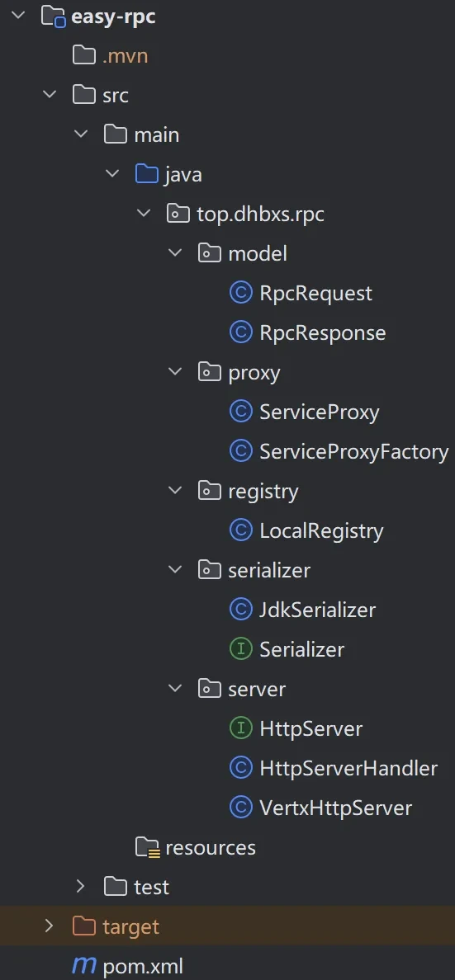Expand the test folder chevron
The height and width of the screenshot is (980, 455).
pos(80,886)
